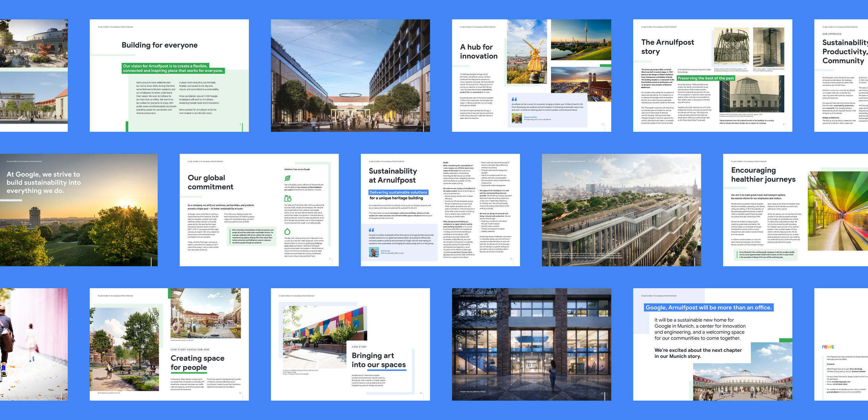Click blue quotation mark icon on Sustainability slide
868x420 pixels.
click(371, 230)
